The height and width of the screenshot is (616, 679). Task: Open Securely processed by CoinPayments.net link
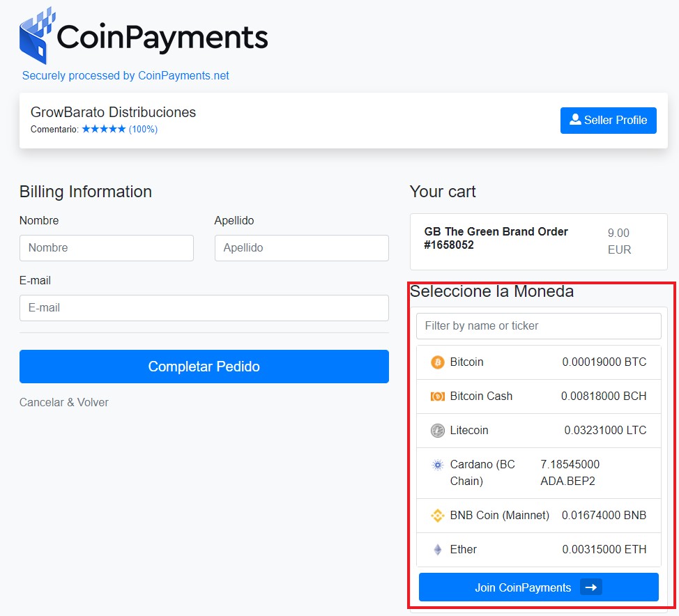125,75
